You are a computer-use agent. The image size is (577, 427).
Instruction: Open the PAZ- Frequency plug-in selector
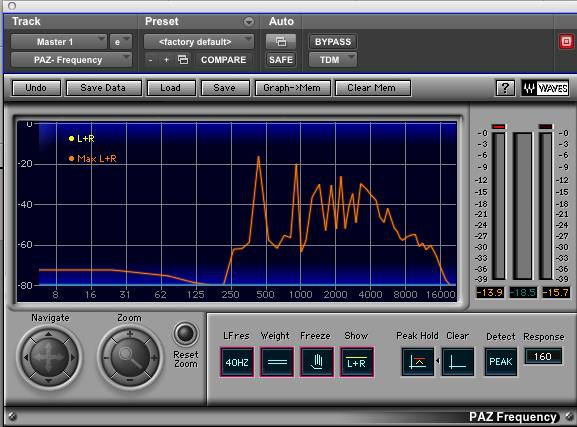click(x=71, y=60)
